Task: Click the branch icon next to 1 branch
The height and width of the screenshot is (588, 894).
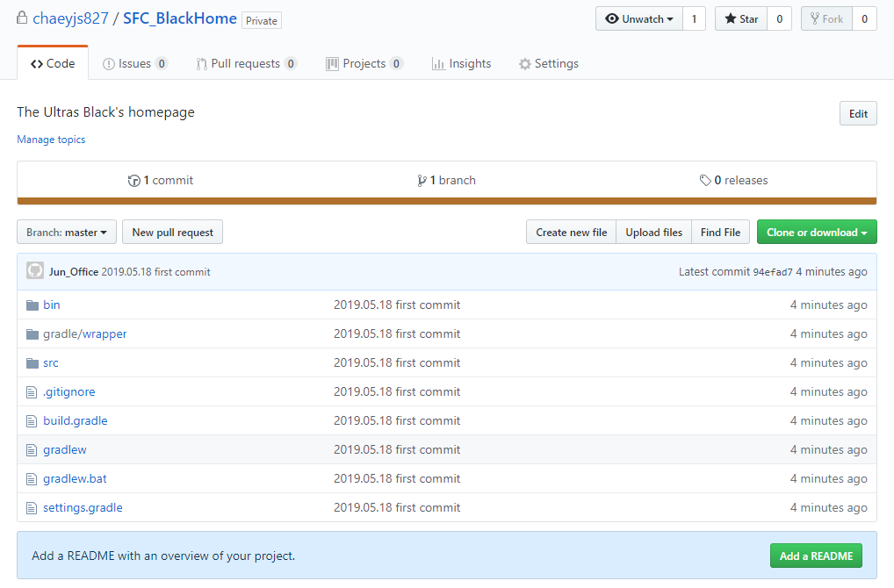Action: click(422, 181)
